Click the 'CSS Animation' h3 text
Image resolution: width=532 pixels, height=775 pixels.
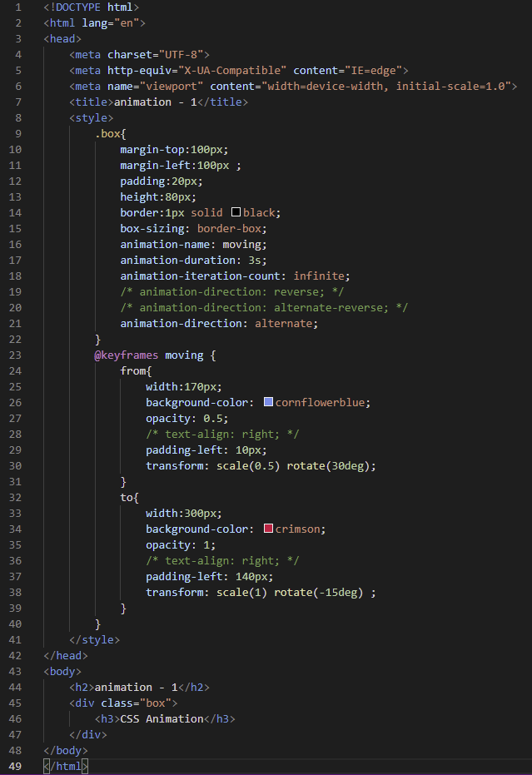pyautogui.click(x=162, y=718)
